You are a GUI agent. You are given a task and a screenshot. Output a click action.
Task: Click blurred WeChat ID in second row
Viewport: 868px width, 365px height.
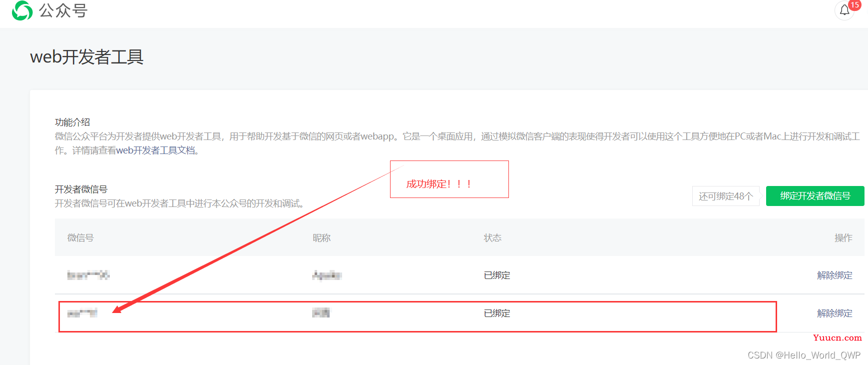pos(82,313)
